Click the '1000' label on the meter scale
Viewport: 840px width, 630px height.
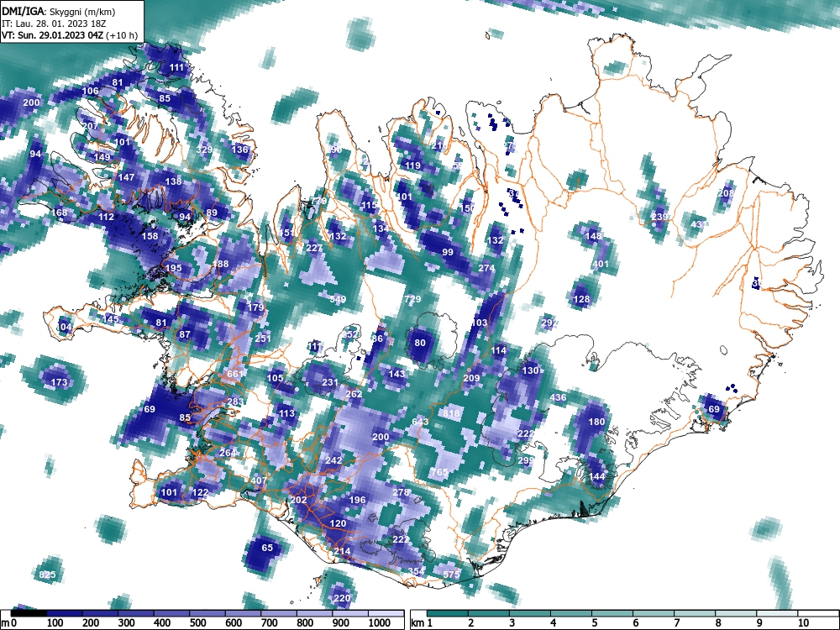coord(380,623)
